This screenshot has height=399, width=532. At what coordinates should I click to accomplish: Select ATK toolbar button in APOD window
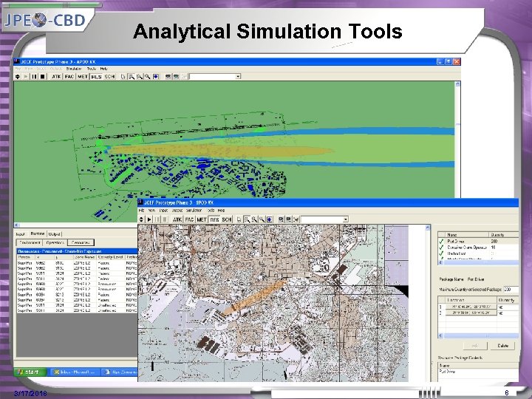56,76
